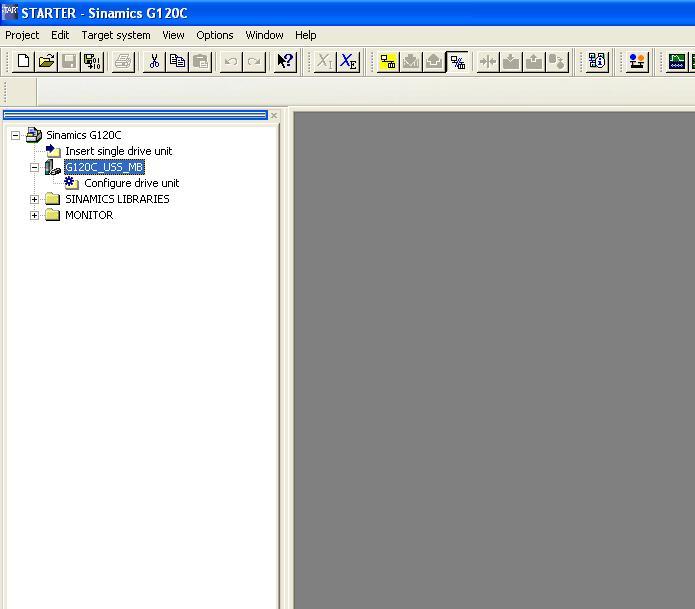Viewport: 695px width, 609px height.
Task: Collapse the Sinamics G120C project node
Action: click(16, 135)
